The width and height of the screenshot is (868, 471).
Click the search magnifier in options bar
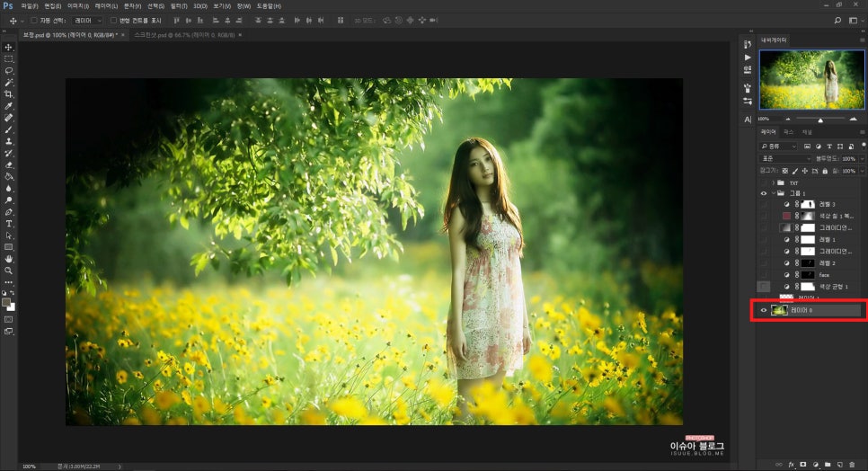pyautogui.click(x=837, y=21)
